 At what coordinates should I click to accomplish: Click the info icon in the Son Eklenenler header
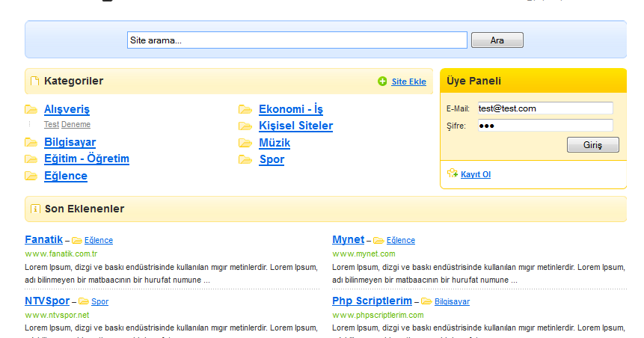coord(35,209)
